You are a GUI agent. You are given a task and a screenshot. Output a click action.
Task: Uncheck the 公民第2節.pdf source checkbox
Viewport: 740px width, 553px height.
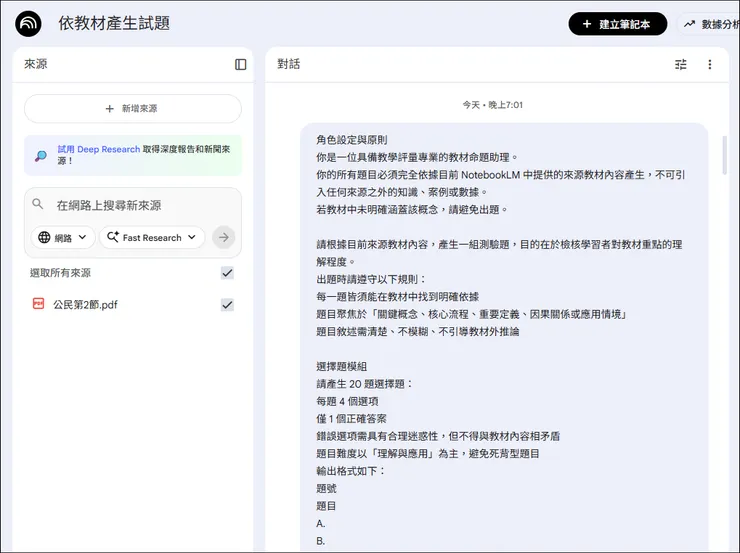click(227, 305)
